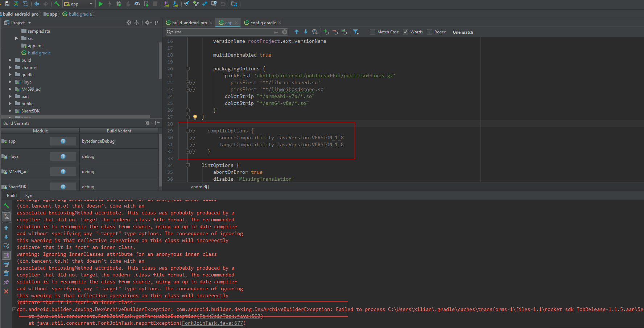
Task: Jump to the previous search occurrence with the up arrow
Action: (x=297, y=32)
